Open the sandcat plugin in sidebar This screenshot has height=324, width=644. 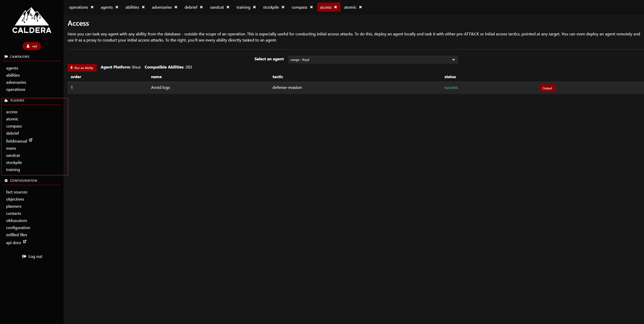(13, 155)
